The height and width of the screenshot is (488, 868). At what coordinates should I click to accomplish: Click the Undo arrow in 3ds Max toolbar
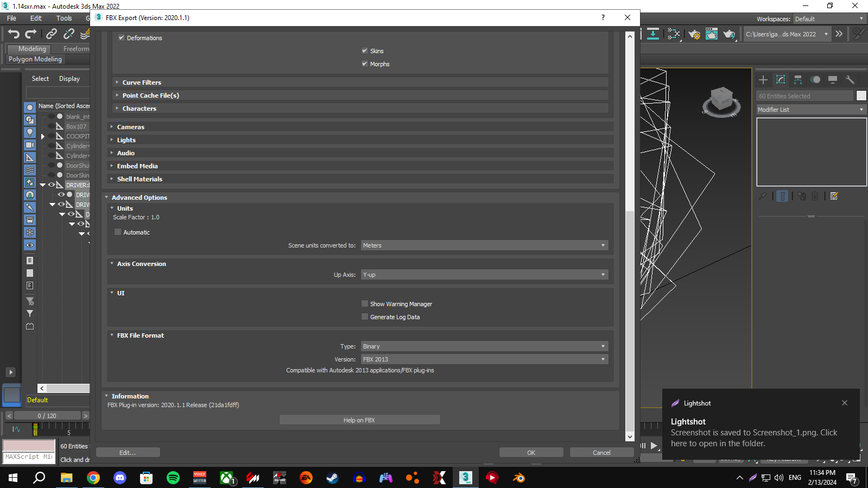pyautogui.click(x=14, y=34)
